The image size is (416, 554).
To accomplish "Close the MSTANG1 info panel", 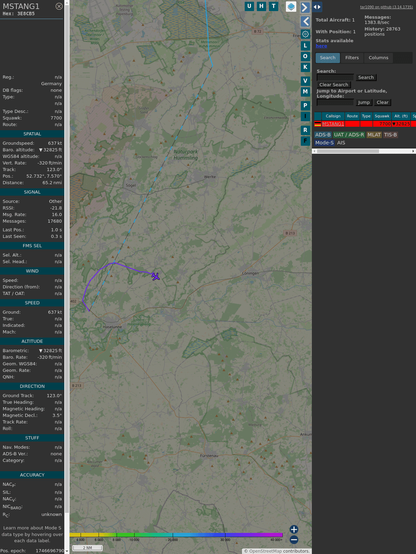I will click(59, 6).
